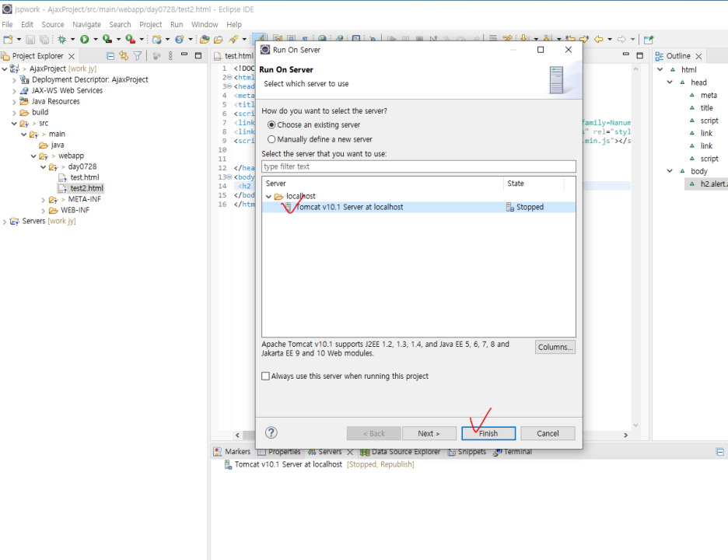728x560 pixels.
Task: Expand the Java Resources node
Action: 14,102
